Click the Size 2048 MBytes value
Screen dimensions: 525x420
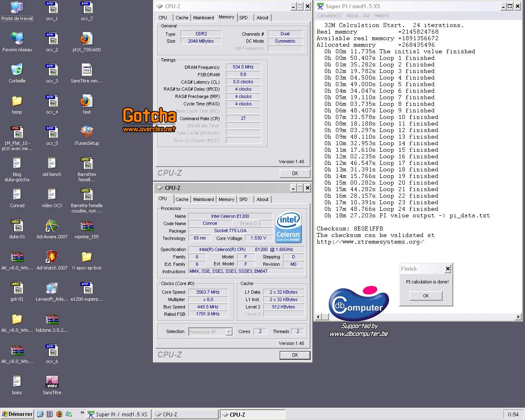pyautogui.click(x=201, y=41)
